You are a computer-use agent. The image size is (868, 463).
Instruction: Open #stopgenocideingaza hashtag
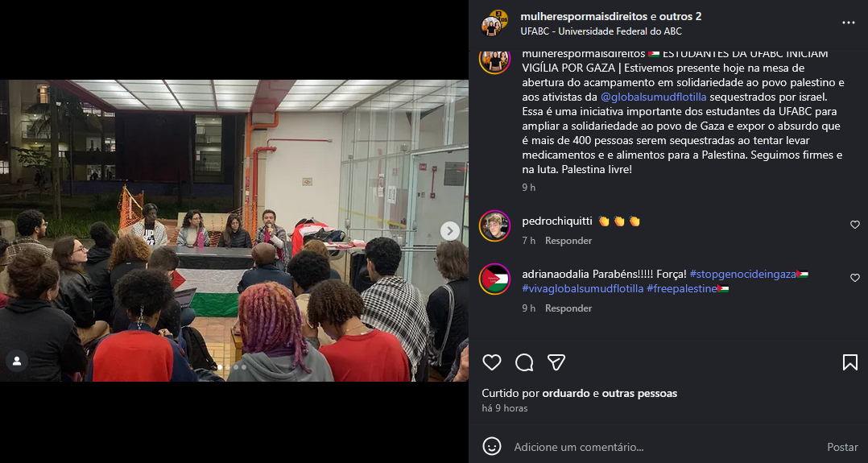742,274
